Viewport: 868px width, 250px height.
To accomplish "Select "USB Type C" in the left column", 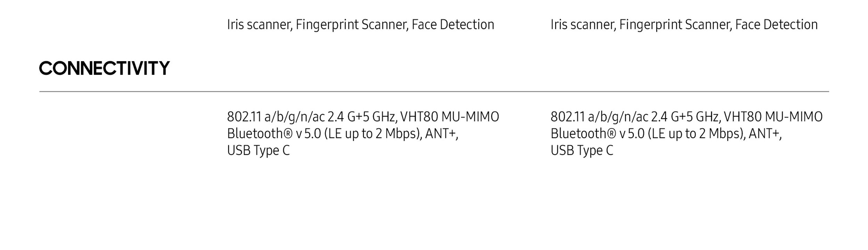I will 258,151.
